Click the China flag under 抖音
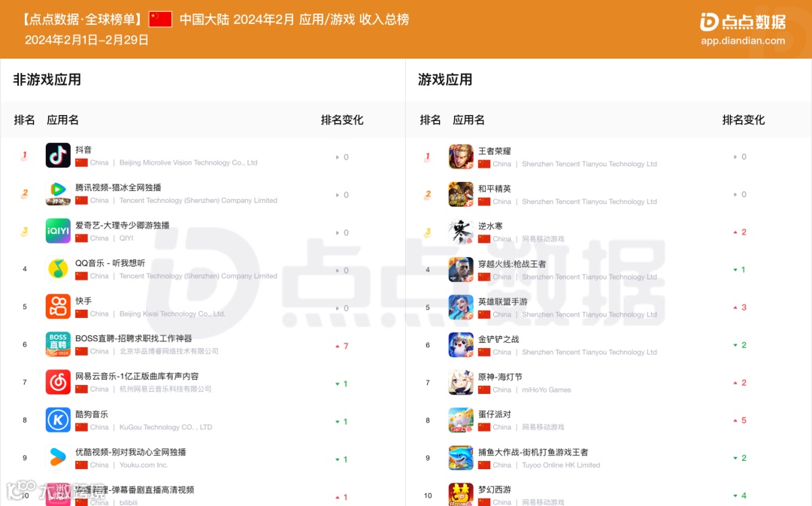Image resolution: width=812 pixels, height=506 pixels. 81,162
